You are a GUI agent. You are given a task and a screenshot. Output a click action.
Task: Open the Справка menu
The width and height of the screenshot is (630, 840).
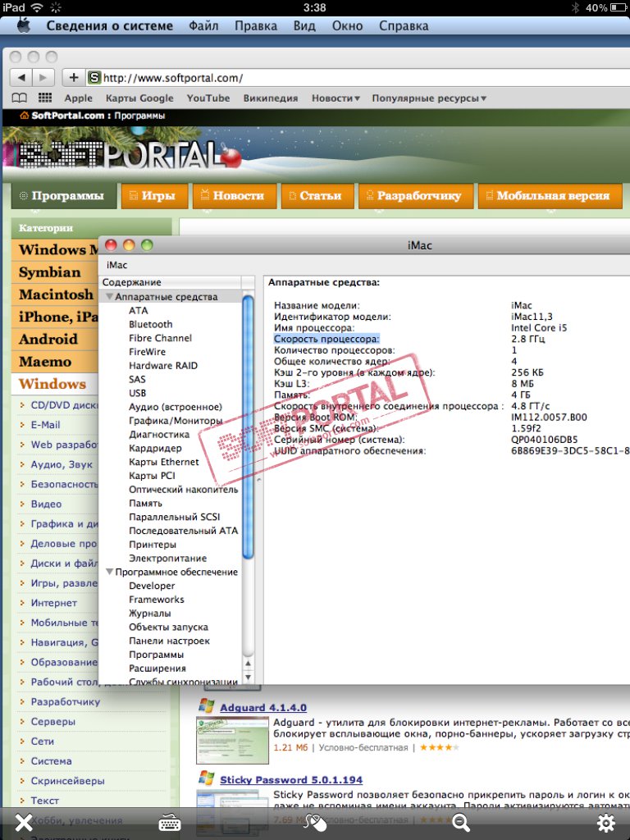tap(404, 25)
